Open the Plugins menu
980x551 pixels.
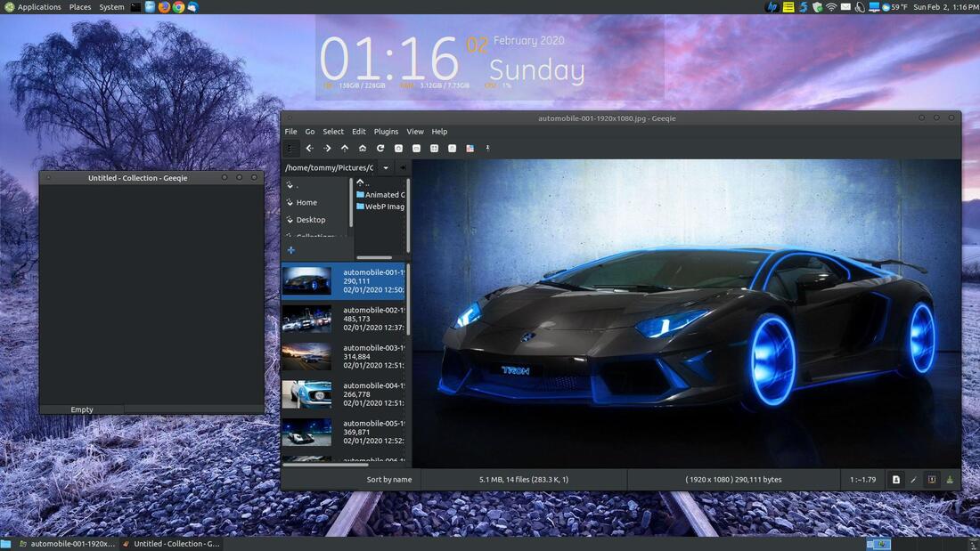(386, 132)
